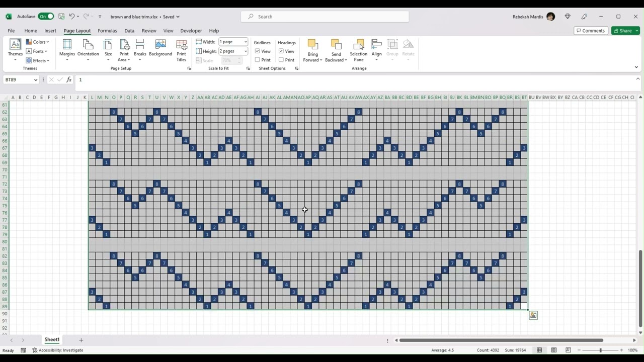Image resolution: width=644 pixels, height=362 pixels.
Task: Undo the last action
Action: [72, 17]
